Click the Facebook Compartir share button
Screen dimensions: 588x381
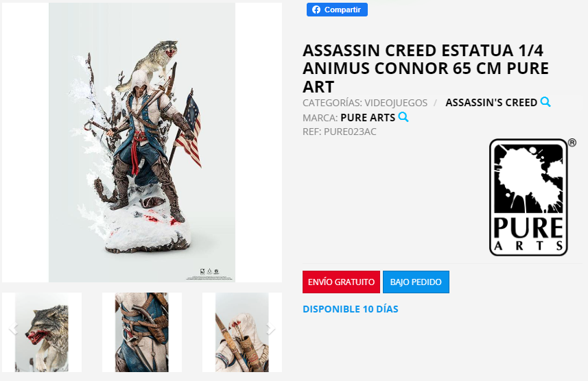337,10
